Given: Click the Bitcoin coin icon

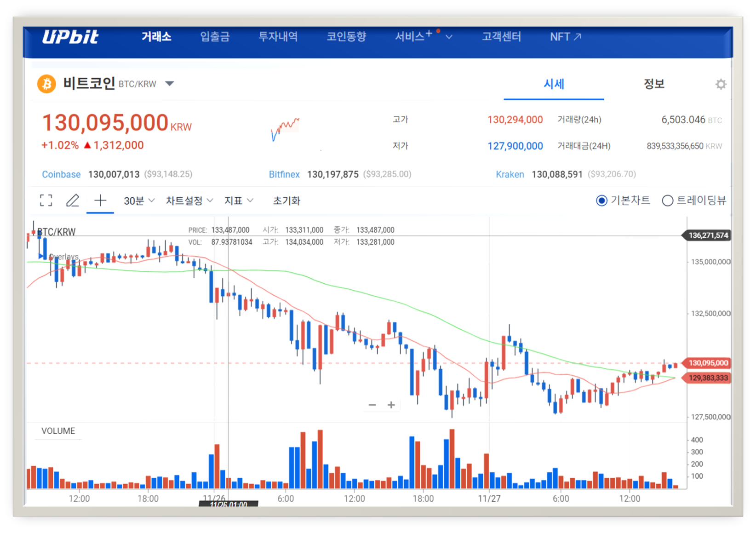Looking at the screenshot, I should [x=46, y=84].
